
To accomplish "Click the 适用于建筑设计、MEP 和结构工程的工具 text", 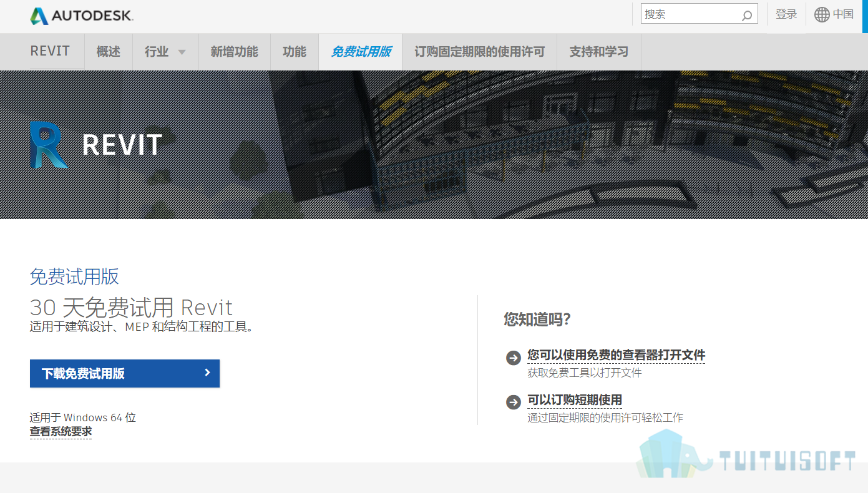I will 142,326.
